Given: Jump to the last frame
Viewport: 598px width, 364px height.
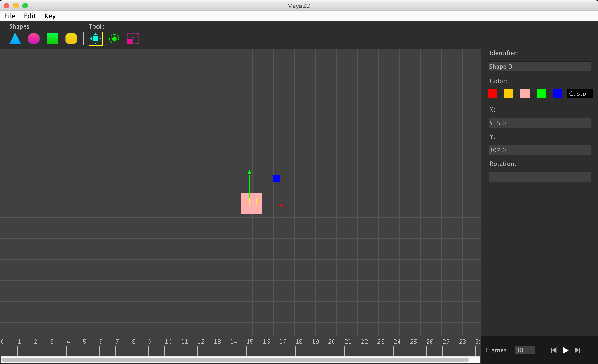Looking at the screenshot, I should click(577, 350).
